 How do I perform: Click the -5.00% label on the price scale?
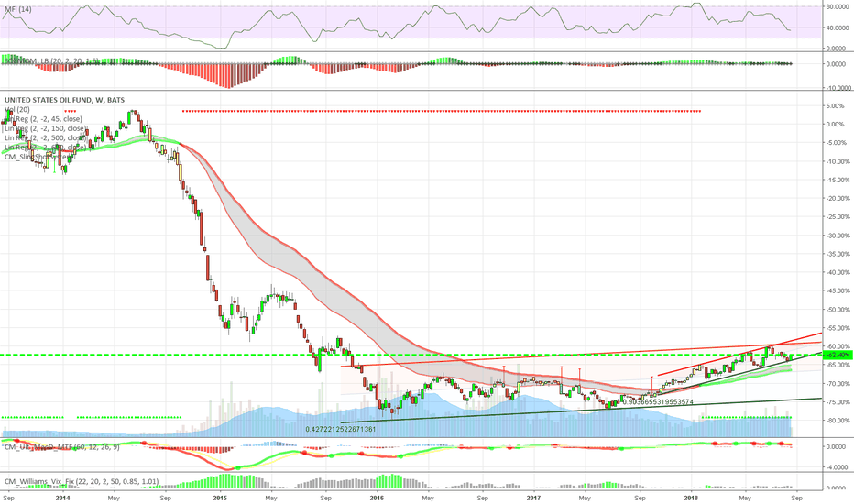point(837,143)
